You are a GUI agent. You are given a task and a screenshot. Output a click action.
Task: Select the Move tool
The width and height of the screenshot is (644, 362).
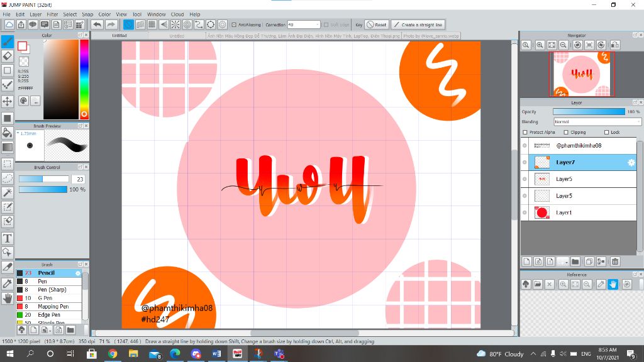(8, 101)
